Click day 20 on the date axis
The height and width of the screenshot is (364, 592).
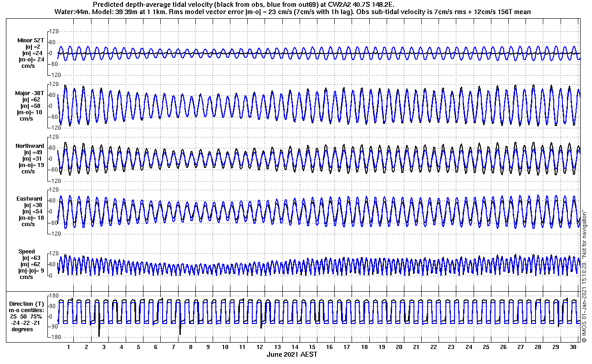(x=399, y=347)
